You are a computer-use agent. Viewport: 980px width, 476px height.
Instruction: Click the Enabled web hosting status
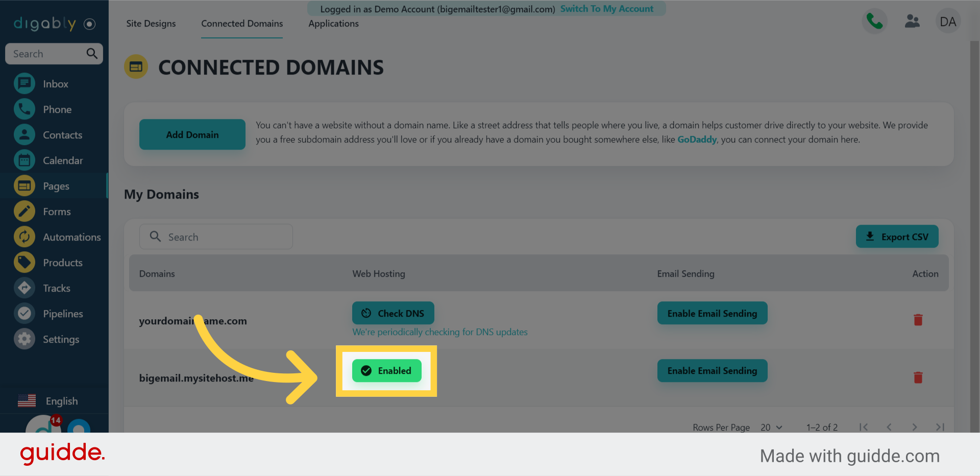[387, 371]
